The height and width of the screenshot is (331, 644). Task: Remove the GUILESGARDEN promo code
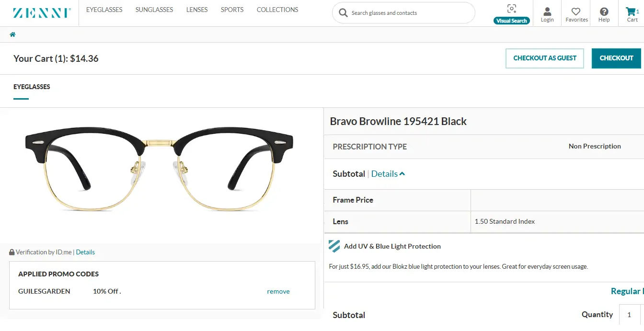(278, 291)
